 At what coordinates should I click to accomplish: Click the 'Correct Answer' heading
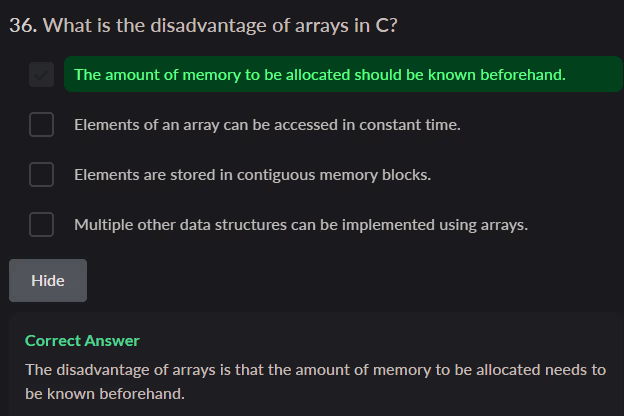(82, 340)
